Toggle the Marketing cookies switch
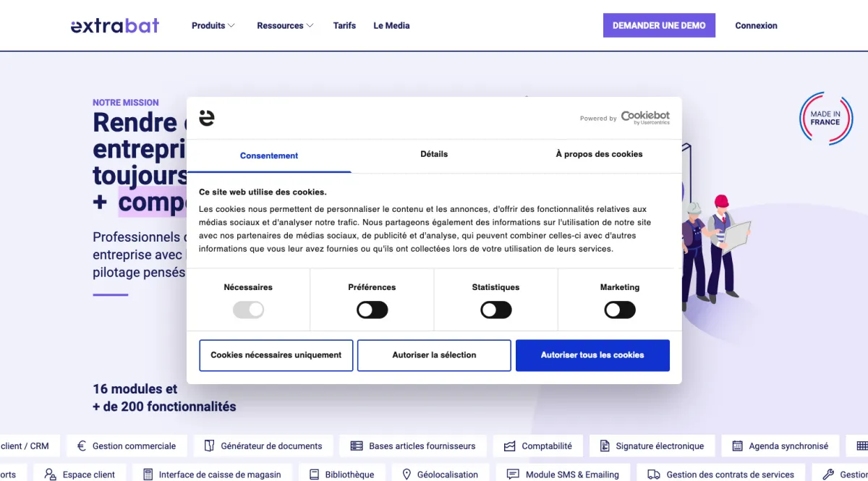This screenshot has width=868, height=481. pyautogui.click(x=619, y=310)
